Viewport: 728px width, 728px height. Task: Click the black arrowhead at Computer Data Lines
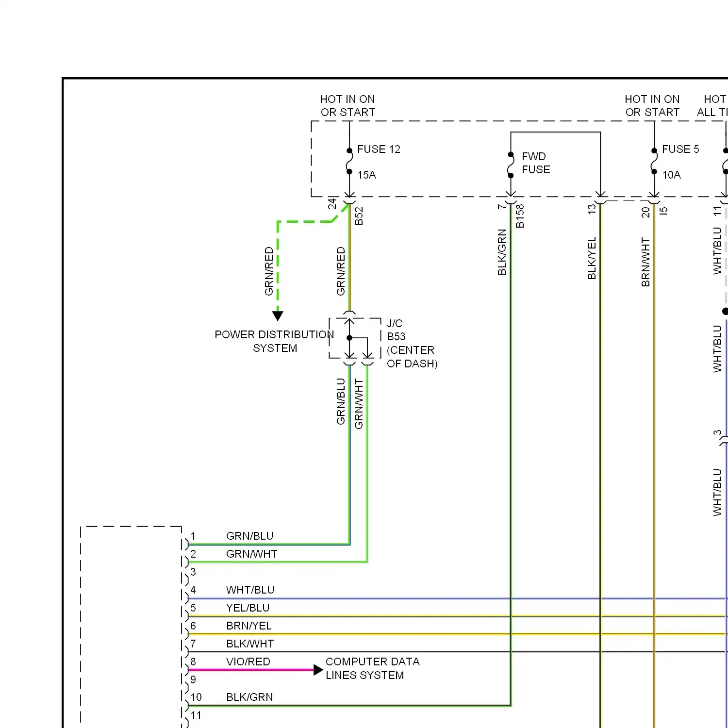318,670
